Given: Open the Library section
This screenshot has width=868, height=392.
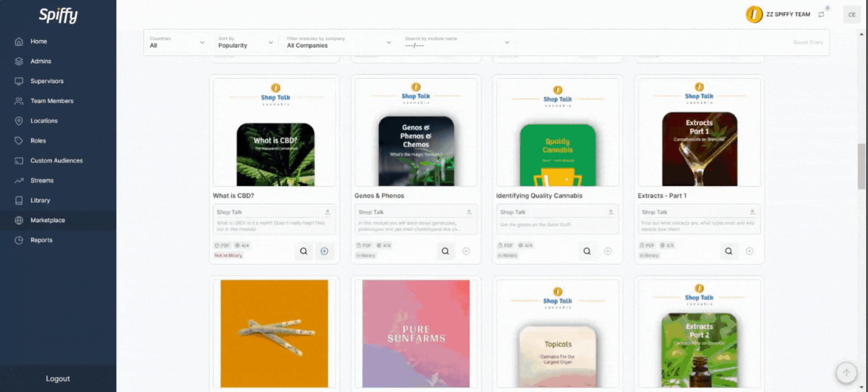Looking at the screenshot, I should coord(40,200).
